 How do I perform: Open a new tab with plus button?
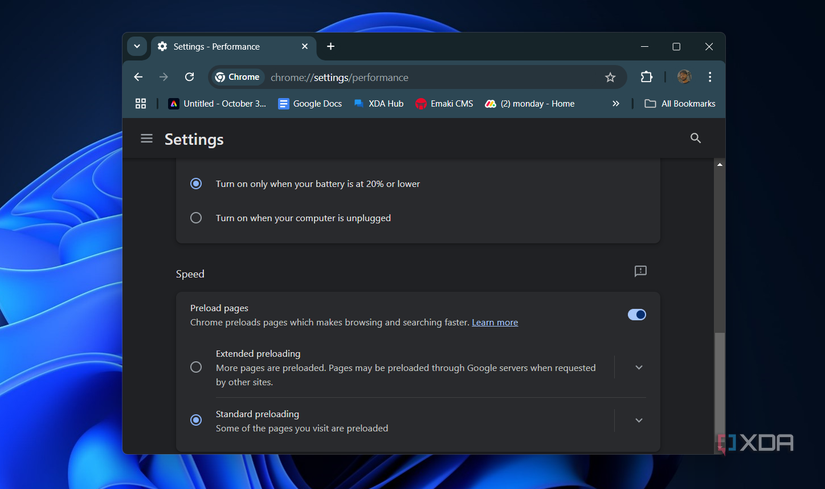tap(331, 47)
